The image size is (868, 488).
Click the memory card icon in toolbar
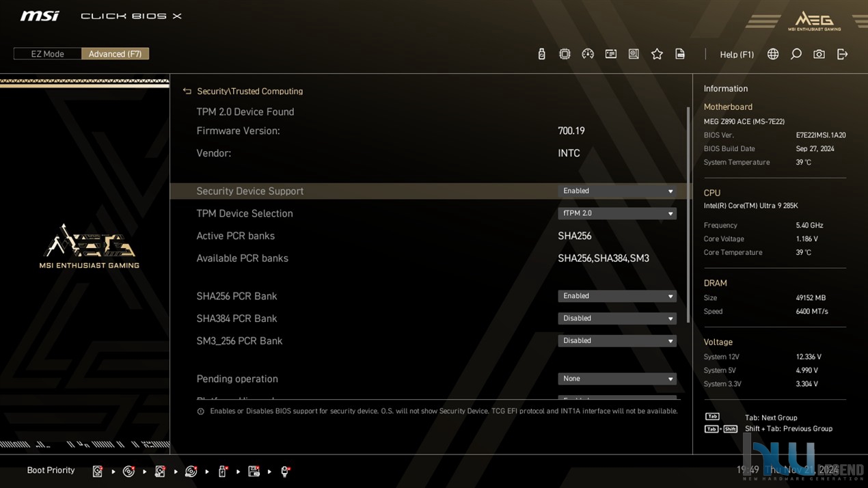(x=611, y=54)
